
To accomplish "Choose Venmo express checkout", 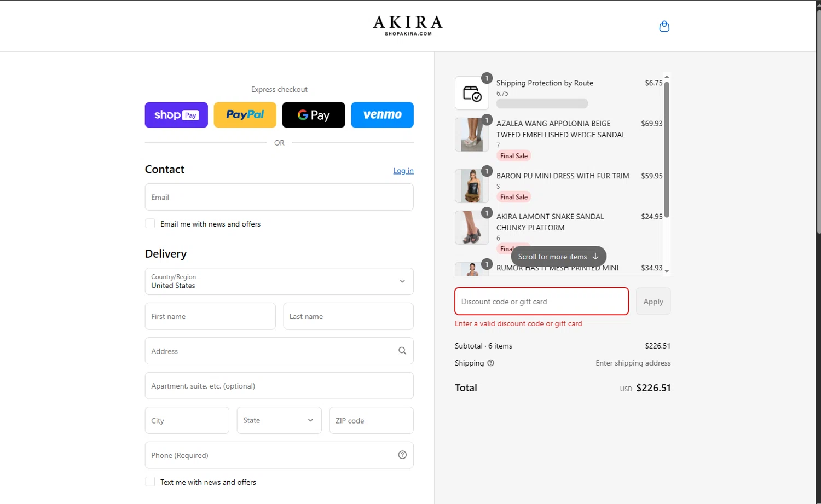I will point(383,115).
